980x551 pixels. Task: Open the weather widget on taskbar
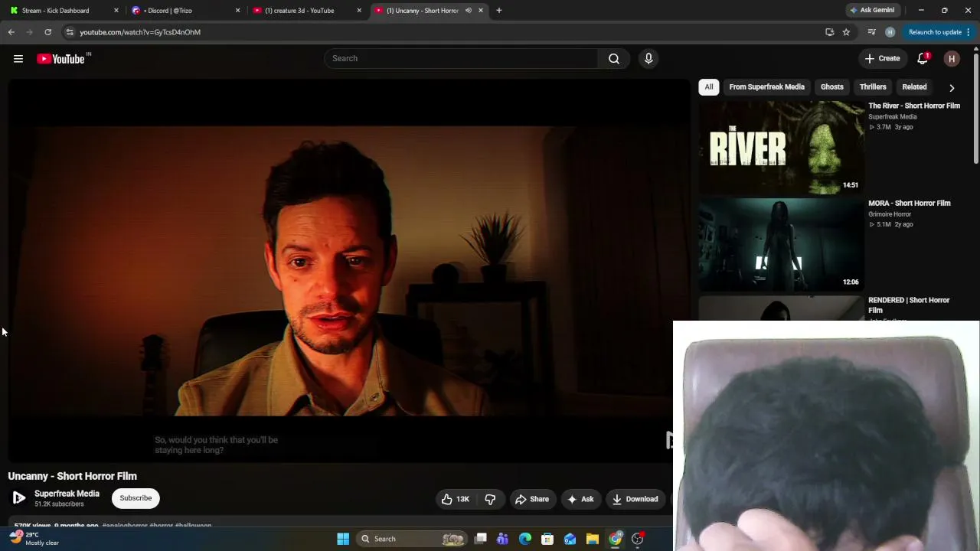pyautogui.click(x=35, y=539)
